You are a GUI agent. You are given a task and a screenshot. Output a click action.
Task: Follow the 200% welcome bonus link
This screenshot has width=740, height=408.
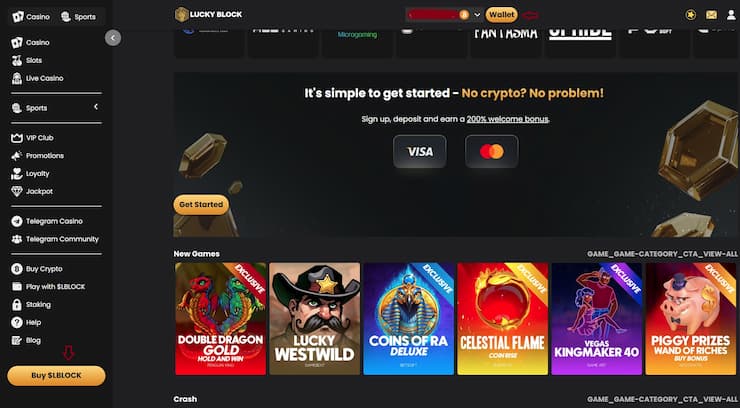507,119
